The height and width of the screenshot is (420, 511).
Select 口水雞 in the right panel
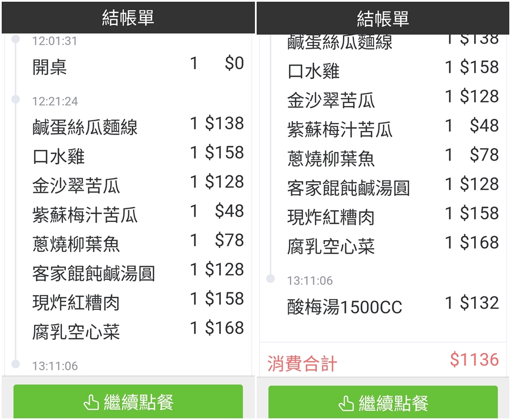click(x=313, y=71)
